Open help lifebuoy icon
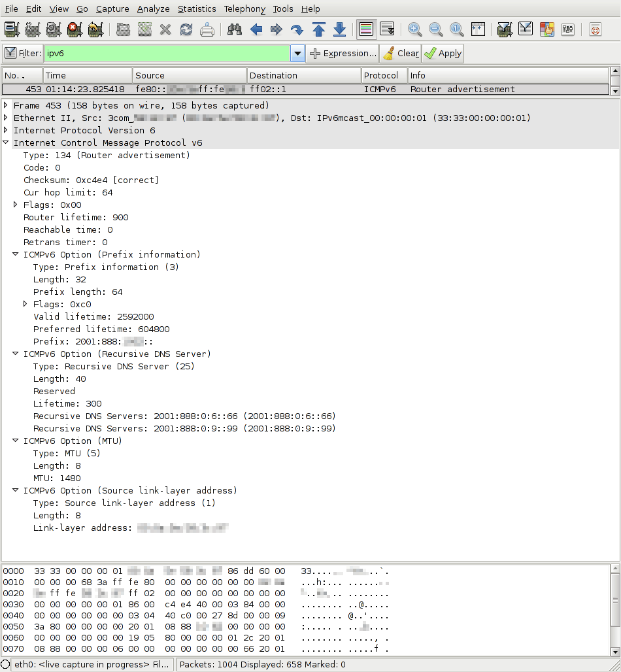 pos(596,29)
